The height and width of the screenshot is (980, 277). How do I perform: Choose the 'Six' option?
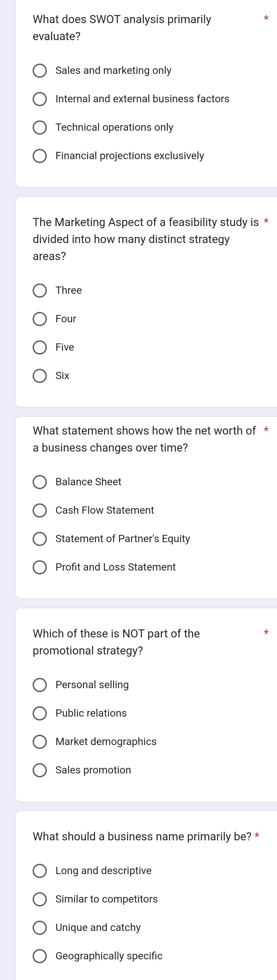tap(40, 376)
